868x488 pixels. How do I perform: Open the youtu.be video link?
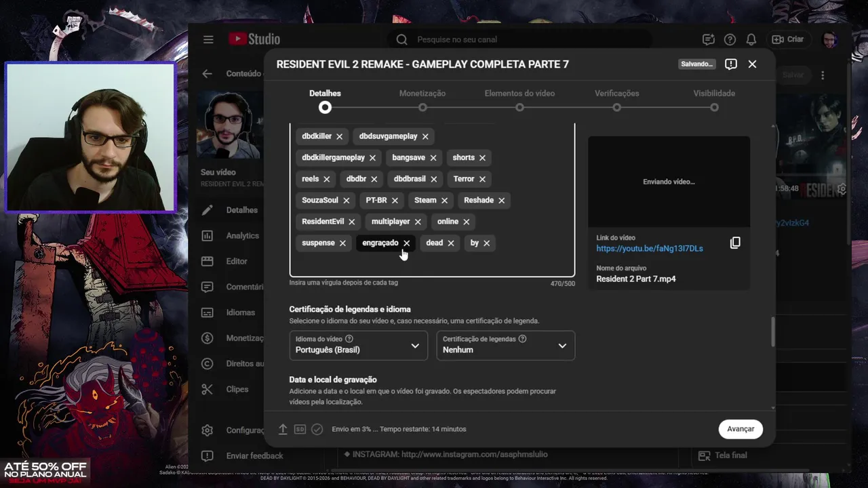[x=650, y=249]
